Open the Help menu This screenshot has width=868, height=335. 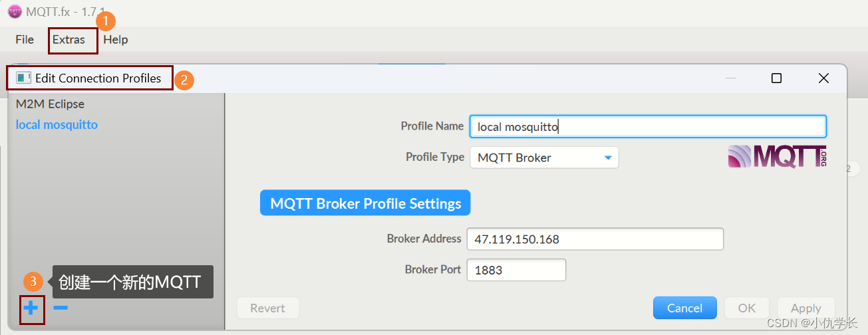(x=116, y=40)
